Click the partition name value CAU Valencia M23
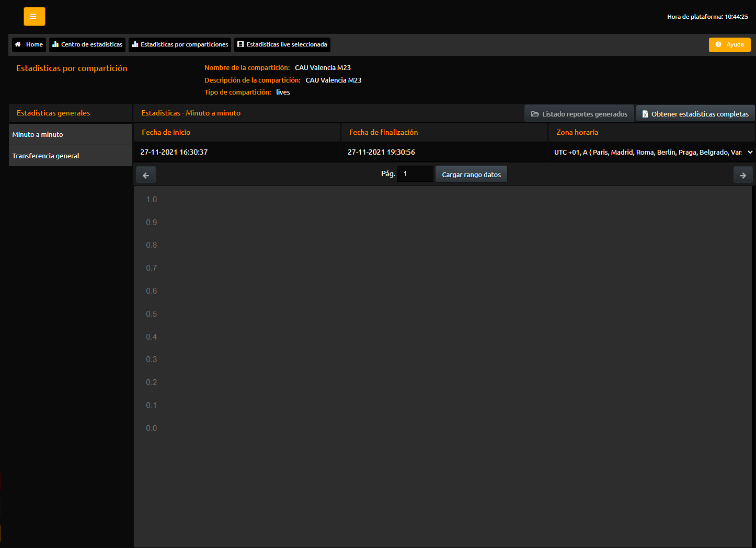 click(x=323, y=67)
